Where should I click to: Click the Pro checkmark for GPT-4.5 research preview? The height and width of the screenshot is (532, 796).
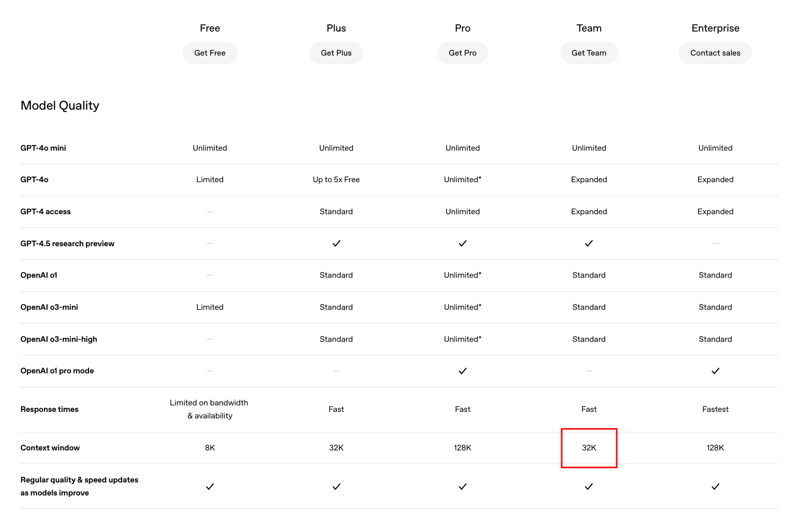pyautogui.click(x=463, y=243)
